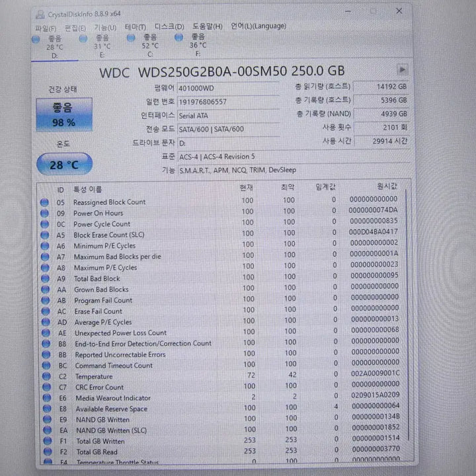Click the features field S.M.A.R.T., APM, NCQ
This screenshot has height=476, width=476.
point(294,170)
